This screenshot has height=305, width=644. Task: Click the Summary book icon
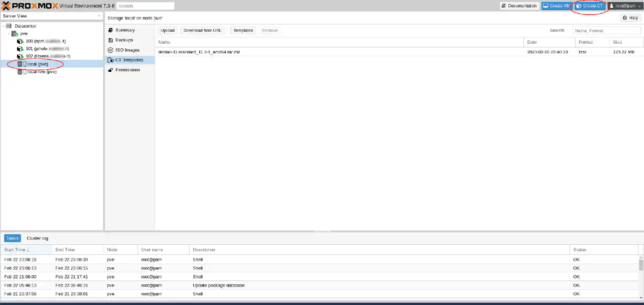pos(110,30)
